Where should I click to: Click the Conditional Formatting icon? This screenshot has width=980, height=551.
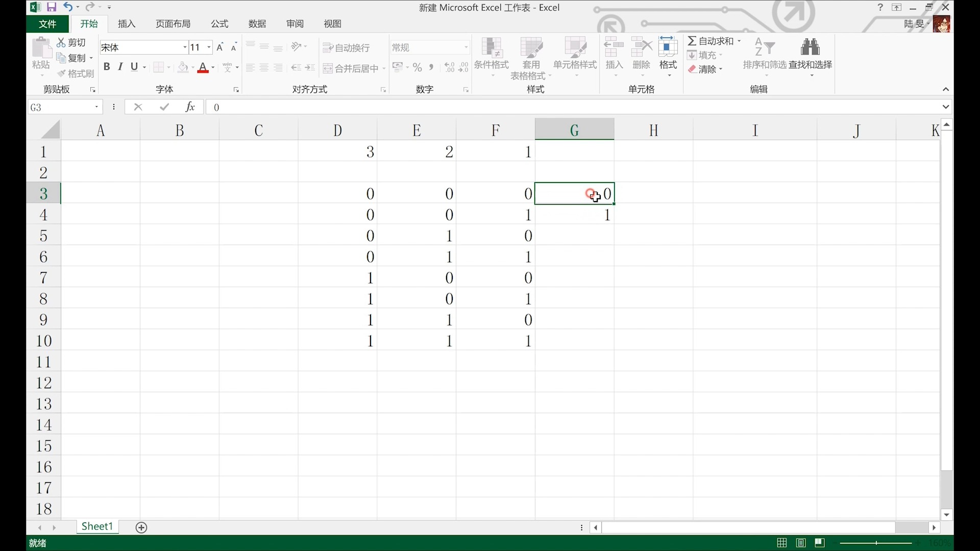coord(491,48)
